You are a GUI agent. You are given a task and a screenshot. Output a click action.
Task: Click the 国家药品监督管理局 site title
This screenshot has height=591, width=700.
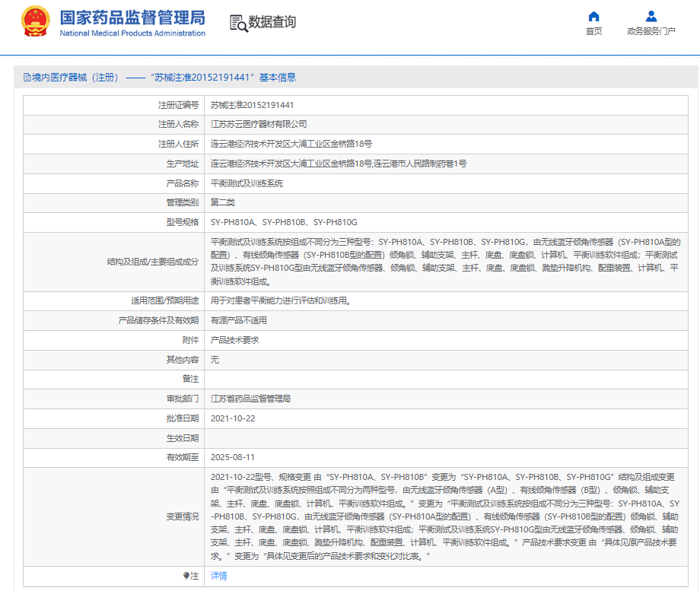tap(132, 17)
